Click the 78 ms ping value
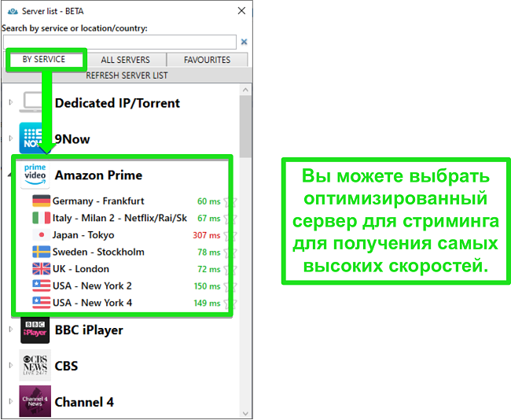The height and width of the screenshot is (420, 511). point(209,252)
